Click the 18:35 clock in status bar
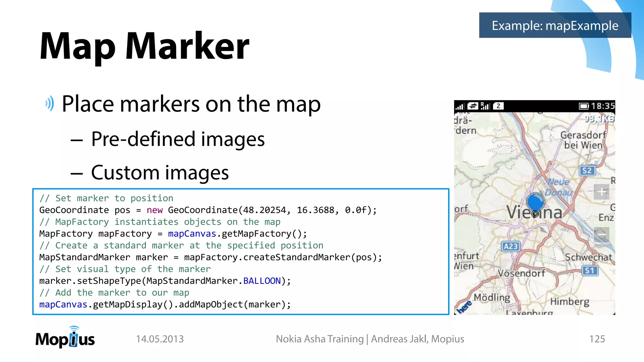The width and height of the screenshot is (644, 362). [x=602, y=106]
